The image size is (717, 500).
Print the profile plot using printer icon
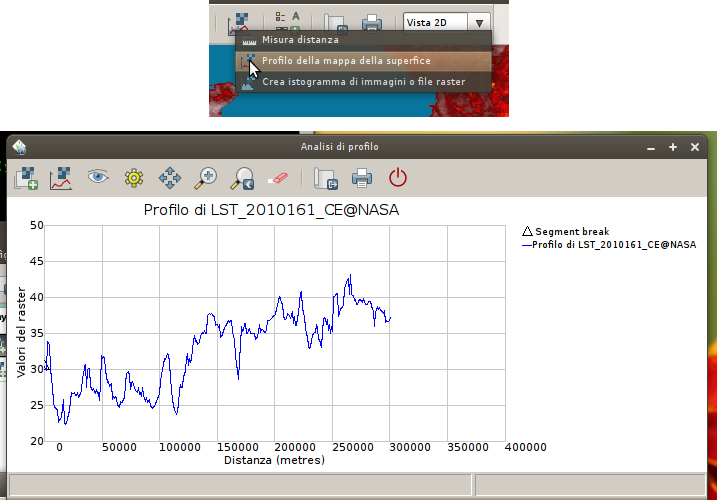click(x=362, y=178)
